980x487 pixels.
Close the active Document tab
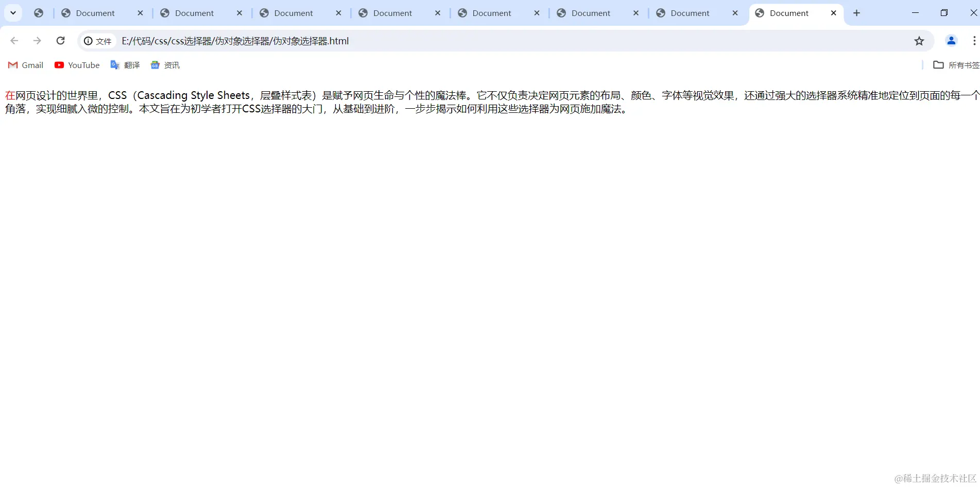click(834, 13)
